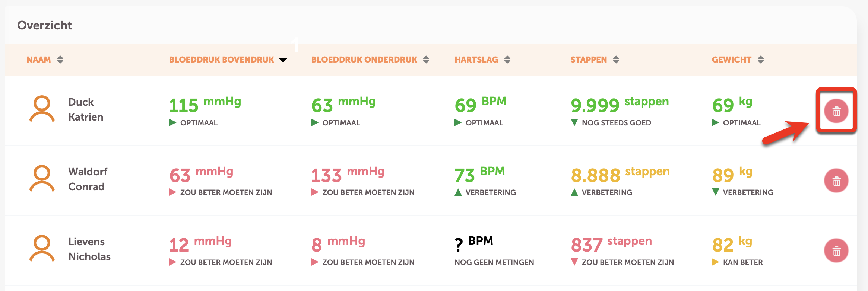Click the delete icon for Lievens Nicholas

(836, 250)
